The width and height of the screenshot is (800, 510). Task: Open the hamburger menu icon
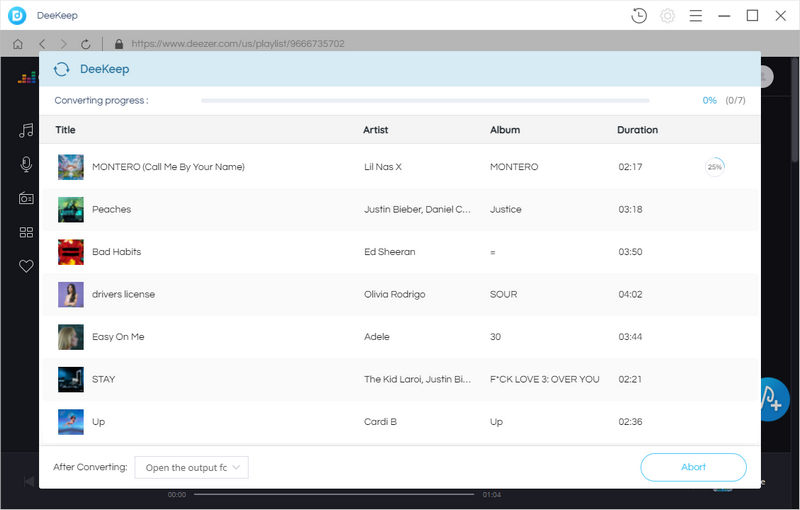695,16
